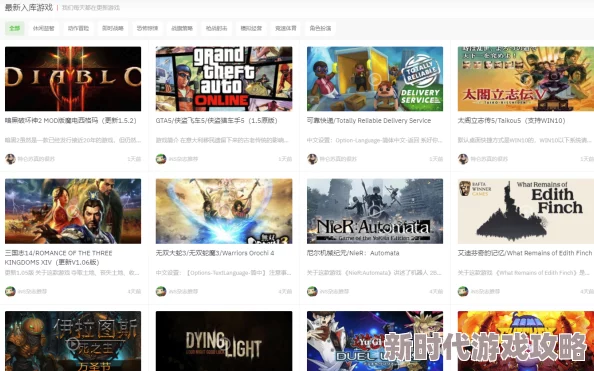
Task: Choose the 即时战略 category tab
Action: tap(113, 28)
